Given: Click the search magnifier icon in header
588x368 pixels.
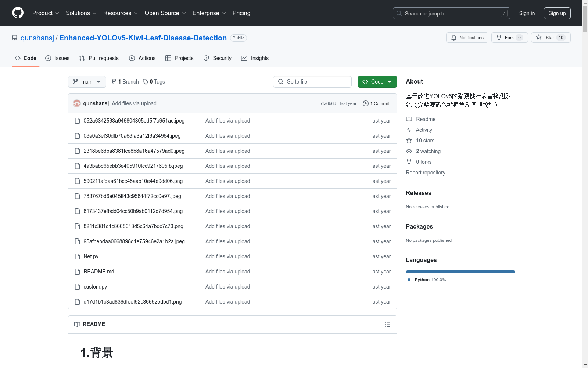Looking at the screenshot, I should [399, 13].
